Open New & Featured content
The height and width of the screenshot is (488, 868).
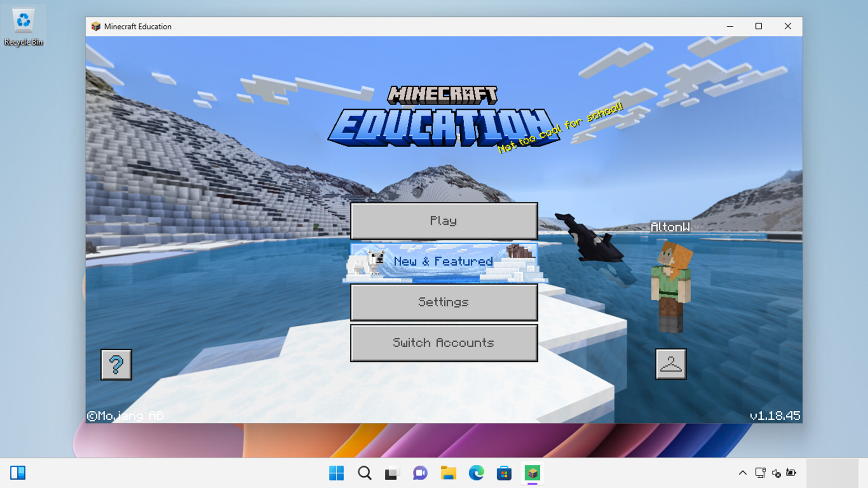(x=443, y=261)
